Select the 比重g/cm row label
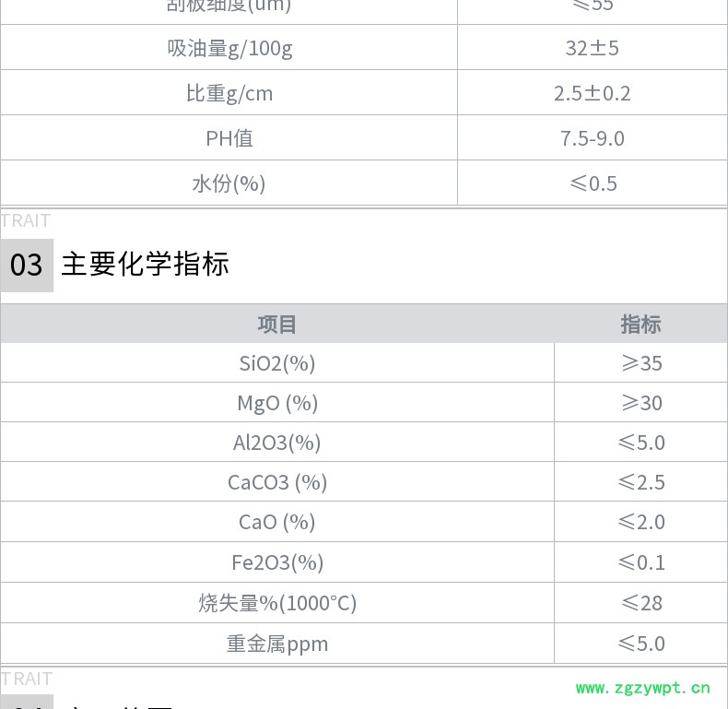 pyautogui.click(x=229, y=93)
